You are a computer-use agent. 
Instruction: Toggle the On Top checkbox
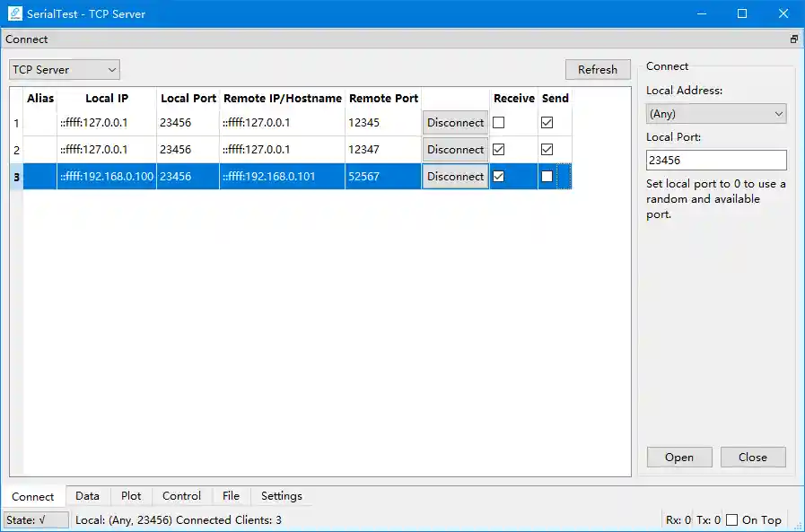[732, 519]
